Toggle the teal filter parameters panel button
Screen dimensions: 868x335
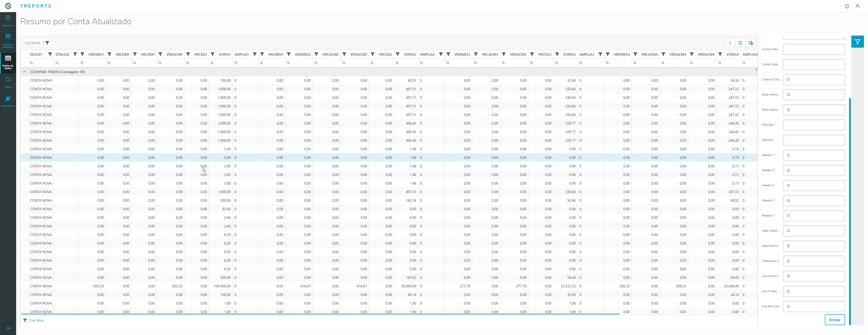pyautogui.click(x=857, y=42)
